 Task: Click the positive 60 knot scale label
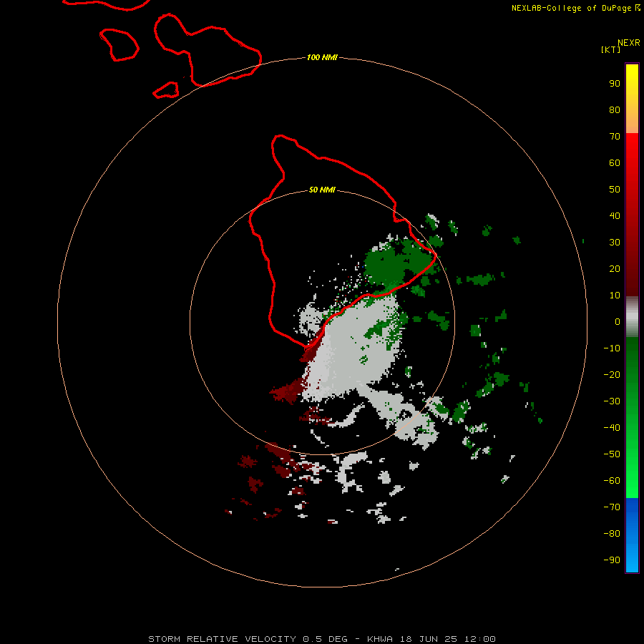pos(615,163)
